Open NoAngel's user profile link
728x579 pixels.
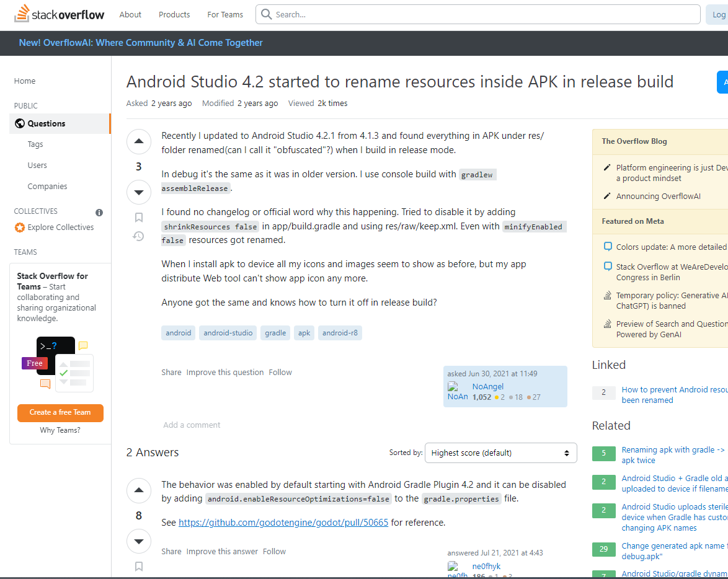(x=488, y=386)
